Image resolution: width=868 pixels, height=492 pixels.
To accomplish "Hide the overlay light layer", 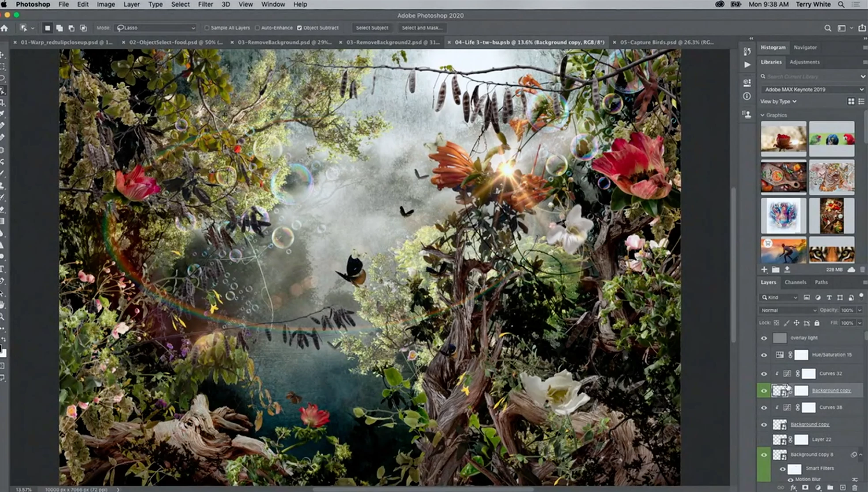I will 764,338.
